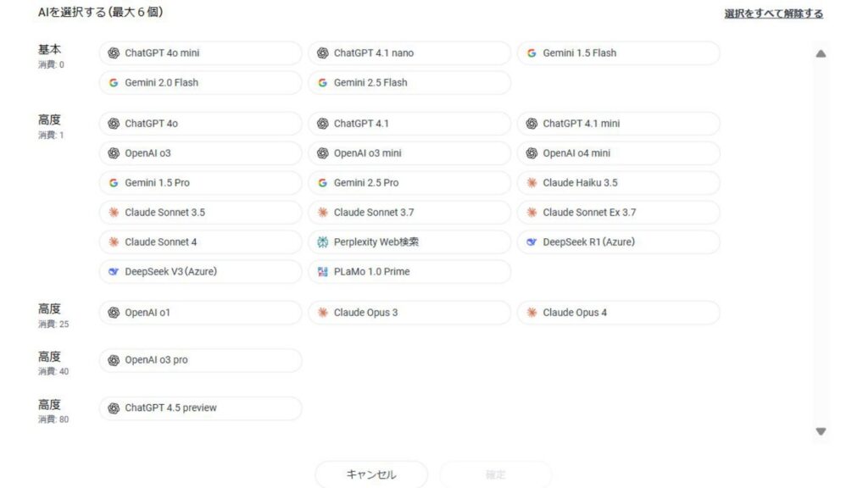Click the AIを選択する (最大6個) heading

[100, 12]
